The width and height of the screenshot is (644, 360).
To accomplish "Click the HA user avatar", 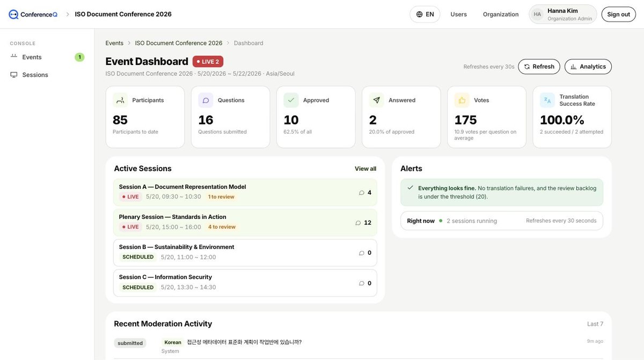I will [x=537, y=14].
